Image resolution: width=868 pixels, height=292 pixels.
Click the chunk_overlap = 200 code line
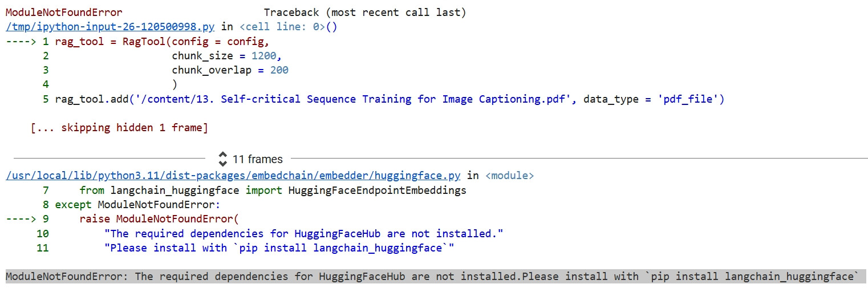point(230,70)
